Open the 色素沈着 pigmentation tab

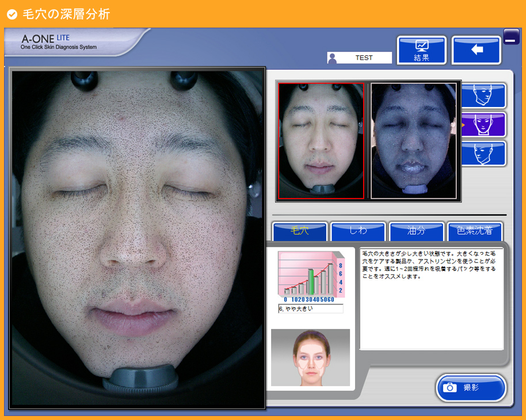click(x=474, y=231)
